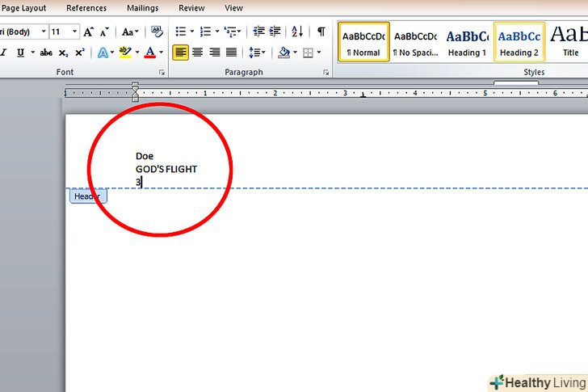The image size is (588, 392).
Task: Apply strikethrough formatting
Action: [x=46, y=53]
